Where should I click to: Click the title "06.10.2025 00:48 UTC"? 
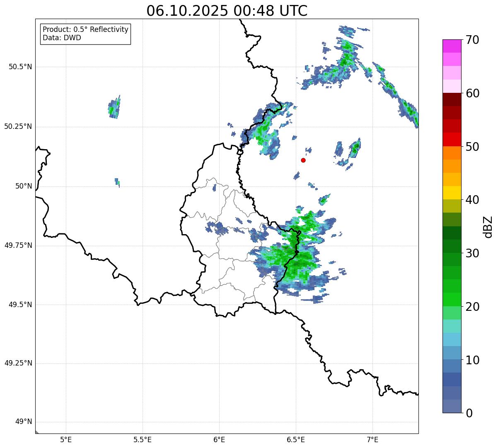[227, 11]
